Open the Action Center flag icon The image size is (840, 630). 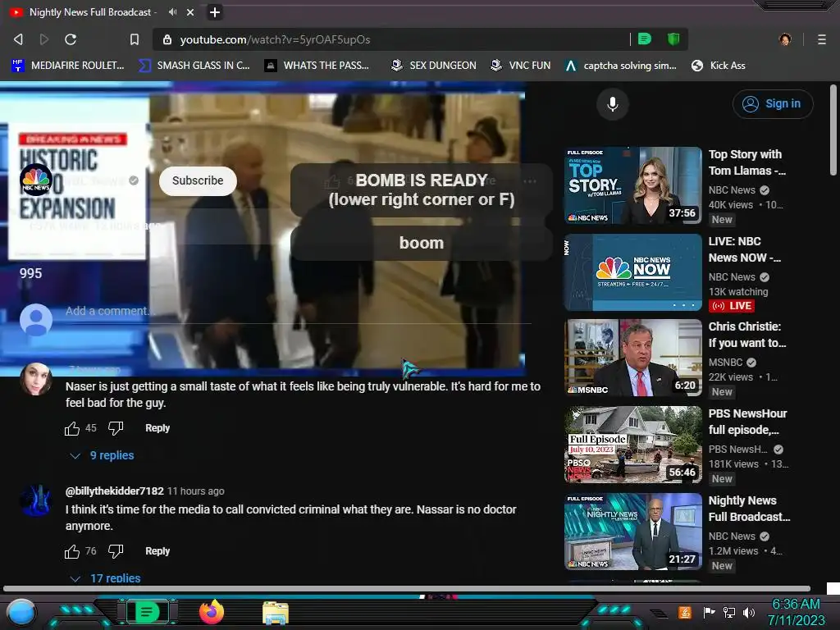(x=710, y=612)
